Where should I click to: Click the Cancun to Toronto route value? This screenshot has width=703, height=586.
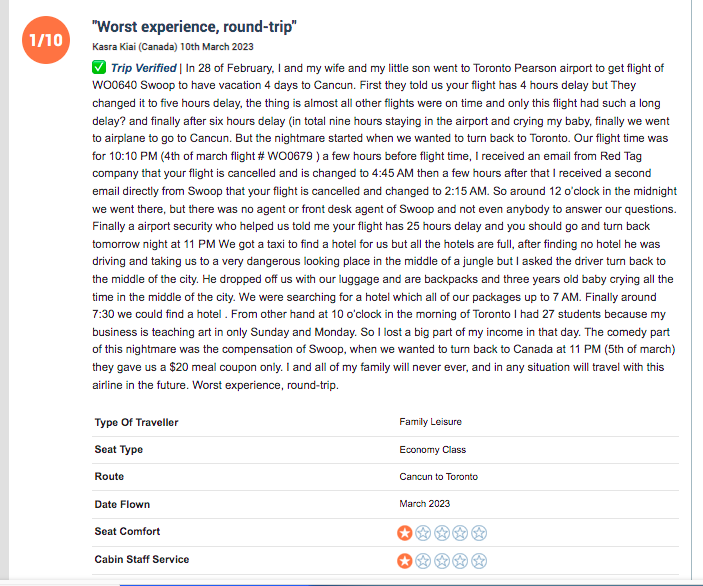click(x=438, y=477)
